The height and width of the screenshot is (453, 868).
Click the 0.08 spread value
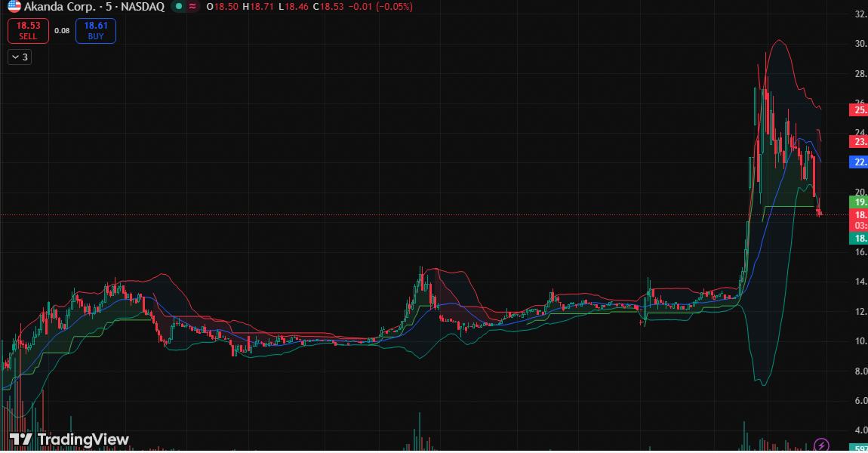62,31
